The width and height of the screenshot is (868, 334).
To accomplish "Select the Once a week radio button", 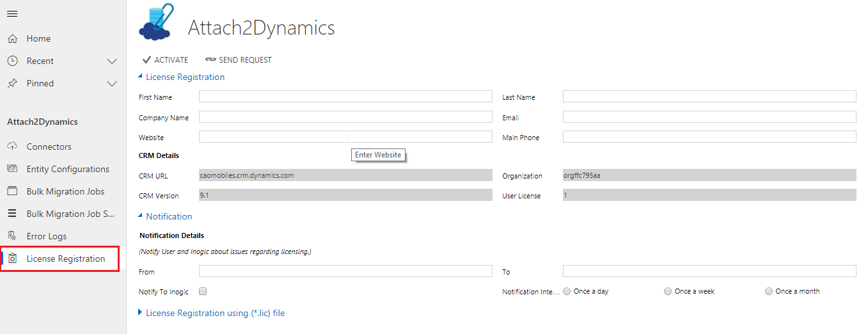I will click(668, 291).
